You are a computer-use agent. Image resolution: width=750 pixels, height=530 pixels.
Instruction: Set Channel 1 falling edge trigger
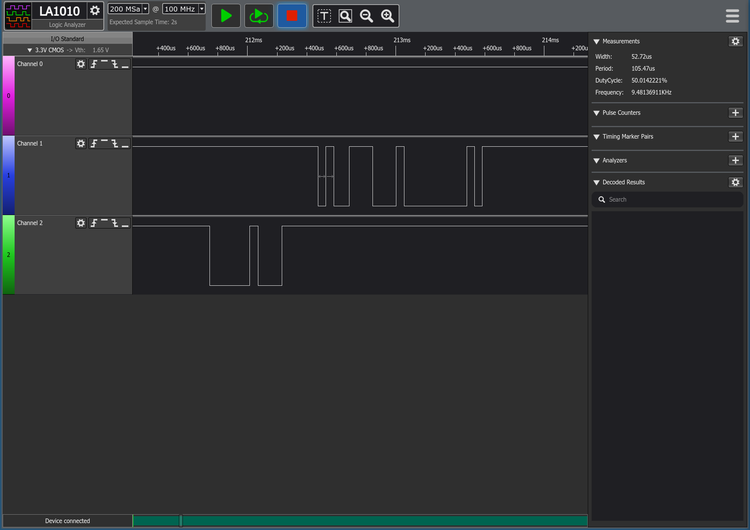pyautogui.click(x=115, y=144)
